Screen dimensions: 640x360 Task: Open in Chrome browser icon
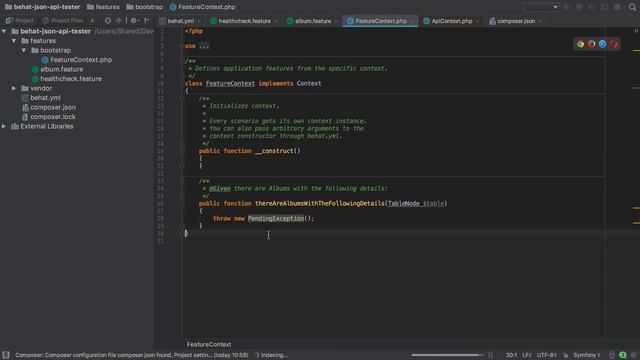coord(580,44)
